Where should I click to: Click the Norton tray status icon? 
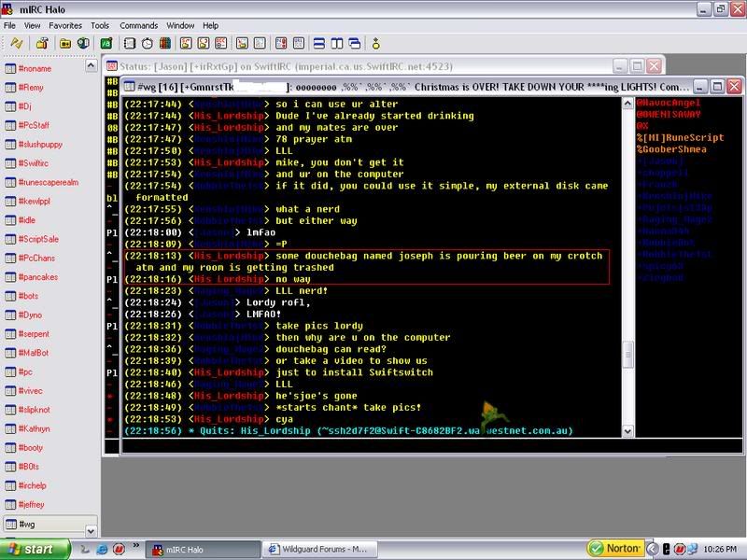tap(596, 549)
